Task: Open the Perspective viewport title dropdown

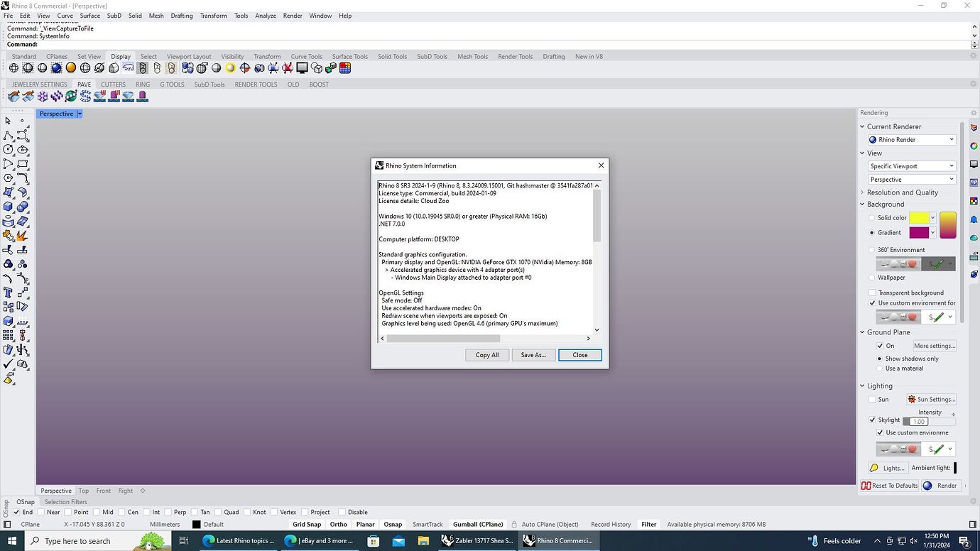Action: tap(80, 114)
